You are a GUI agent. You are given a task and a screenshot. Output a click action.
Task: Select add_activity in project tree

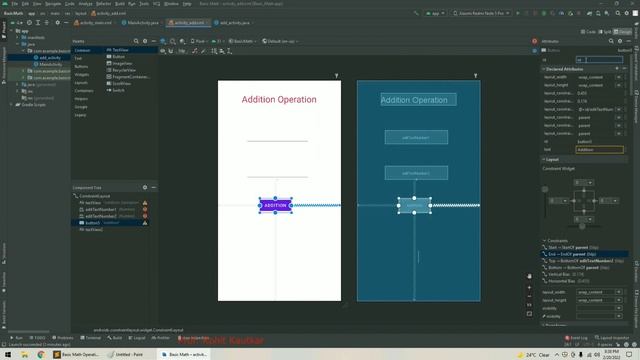point(50,58)
